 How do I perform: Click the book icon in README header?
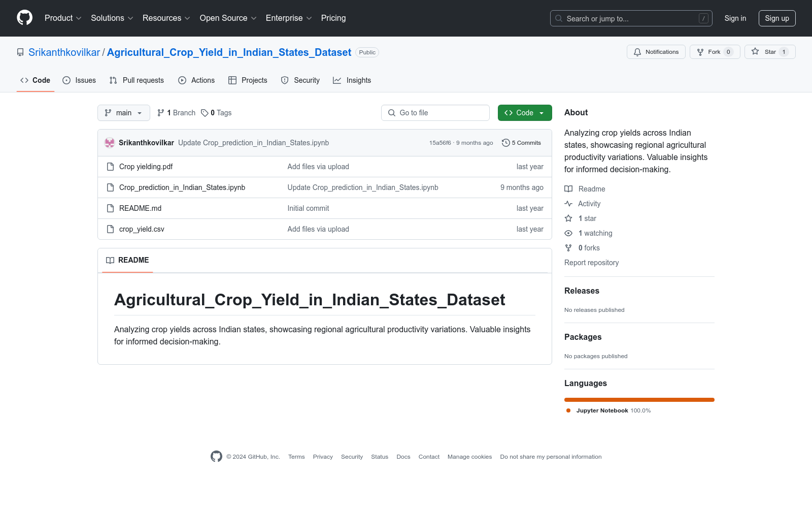pyautogui.click(x=110, y=260)
